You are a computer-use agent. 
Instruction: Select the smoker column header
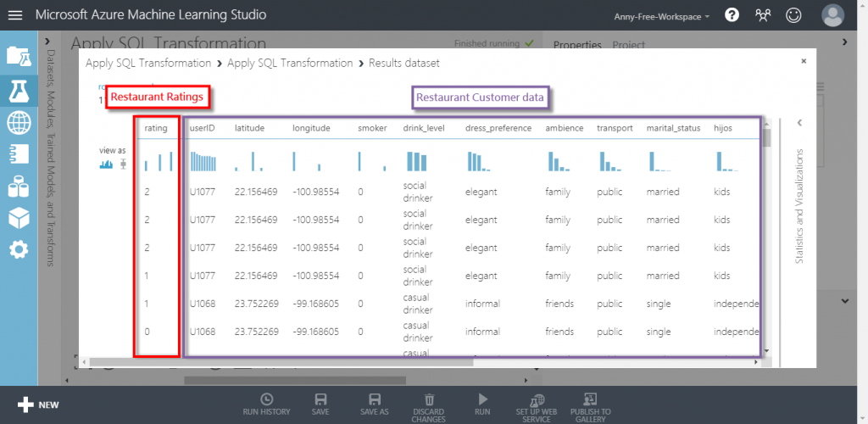pos(371,128)
